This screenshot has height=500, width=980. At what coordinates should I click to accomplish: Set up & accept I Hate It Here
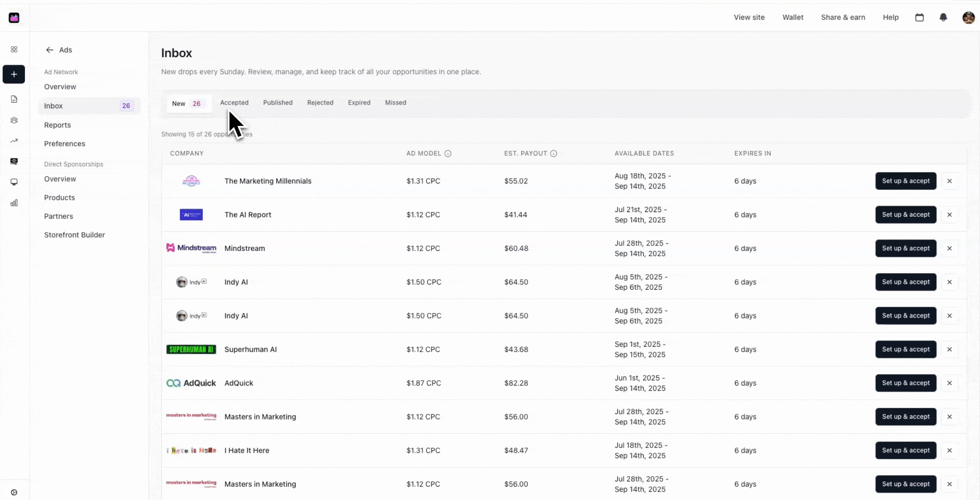point(906,450)
